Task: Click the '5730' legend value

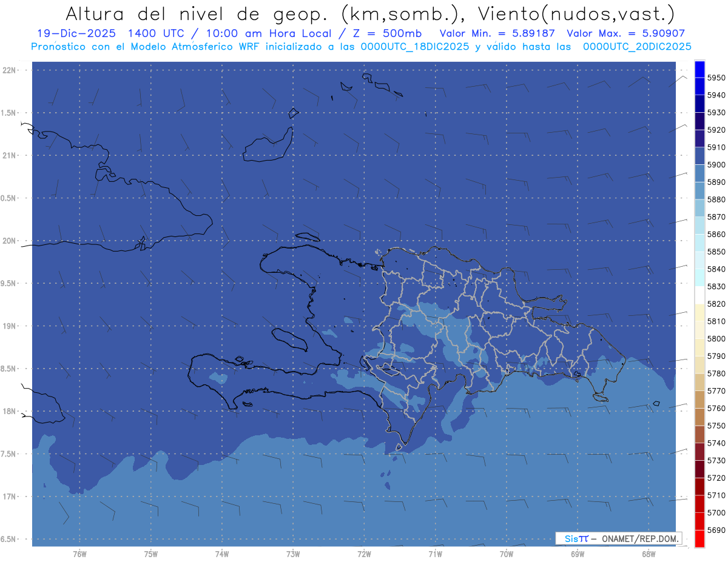Action: coord(716,460)
